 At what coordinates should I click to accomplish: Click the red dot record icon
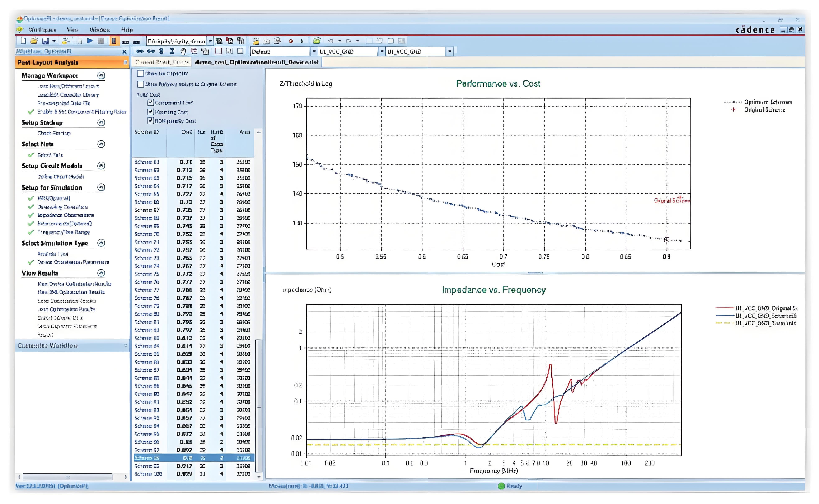coord(291,41)
